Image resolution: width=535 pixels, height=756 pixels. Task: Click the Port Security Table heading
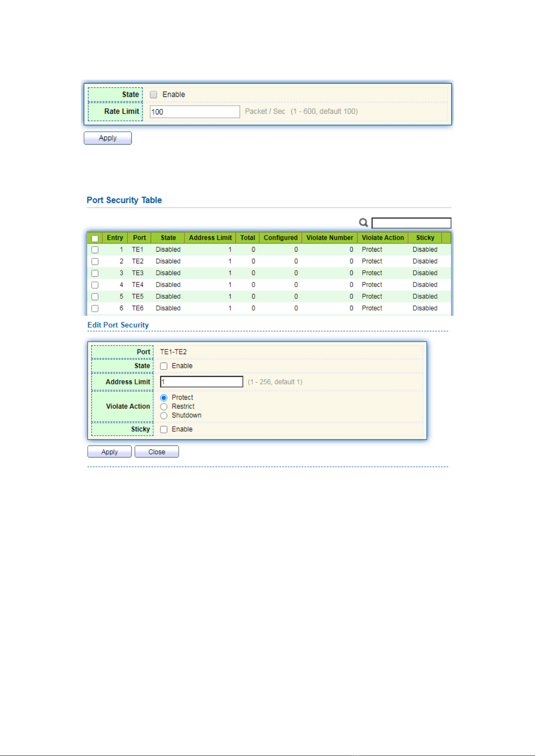point(124,200)
